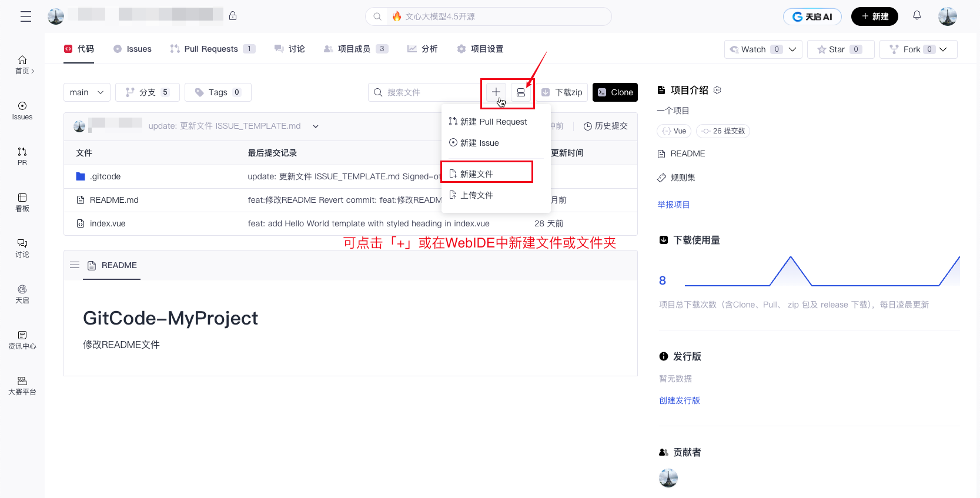Screen dimensions: 980x498
Task: Open 大赛平台 in the left sidebar
Action: [x=22, y=385]
